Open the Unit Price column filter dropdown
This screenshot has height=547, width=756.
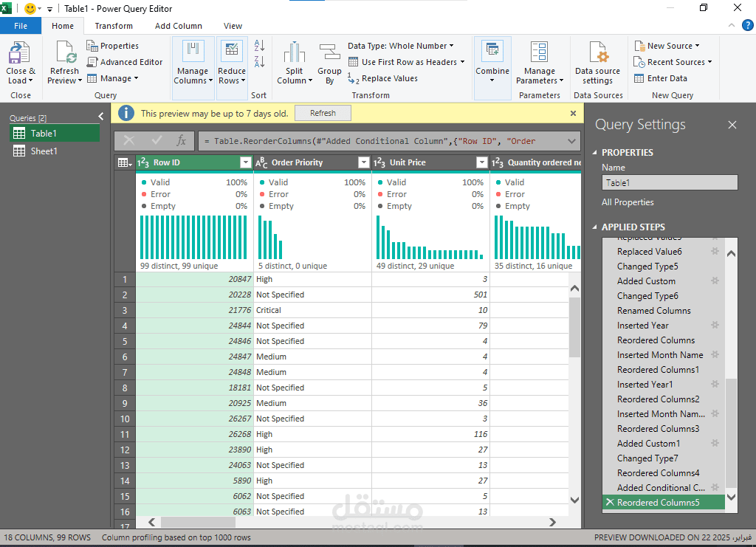[x=481, y=163]
